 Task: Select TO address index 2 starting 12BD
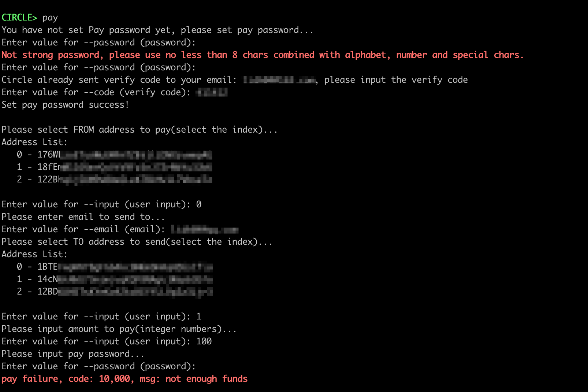point(115,292)
